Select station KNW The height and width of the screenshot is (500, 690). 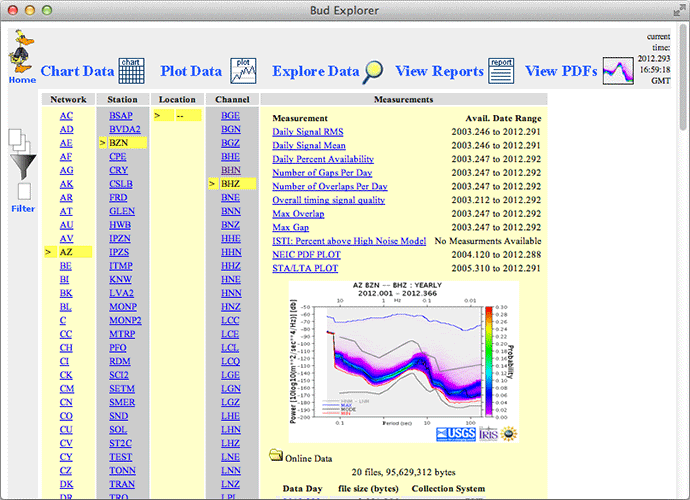121,279
